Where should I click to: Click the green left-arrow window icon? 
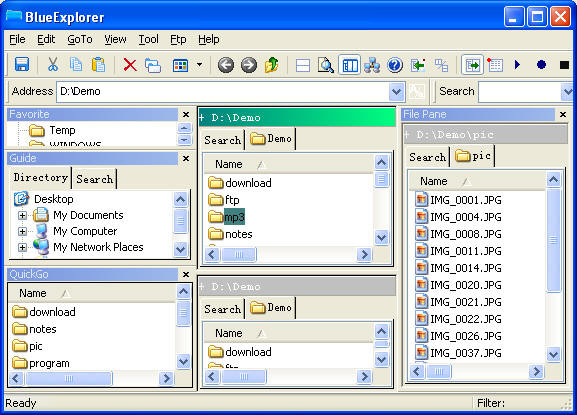[418, 65]
